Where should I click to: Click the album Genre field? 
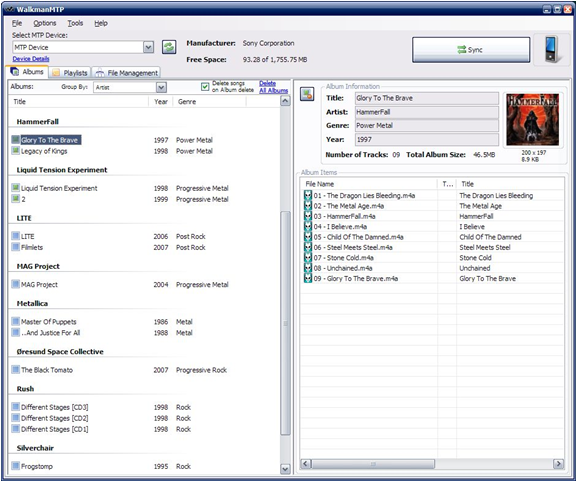click(x=426, y=125)
